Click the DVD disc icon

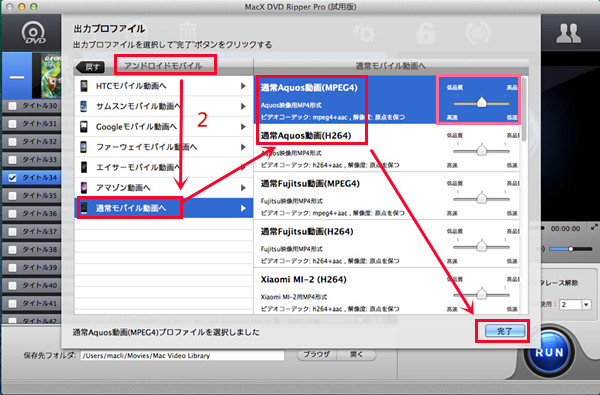pos(34,33)
